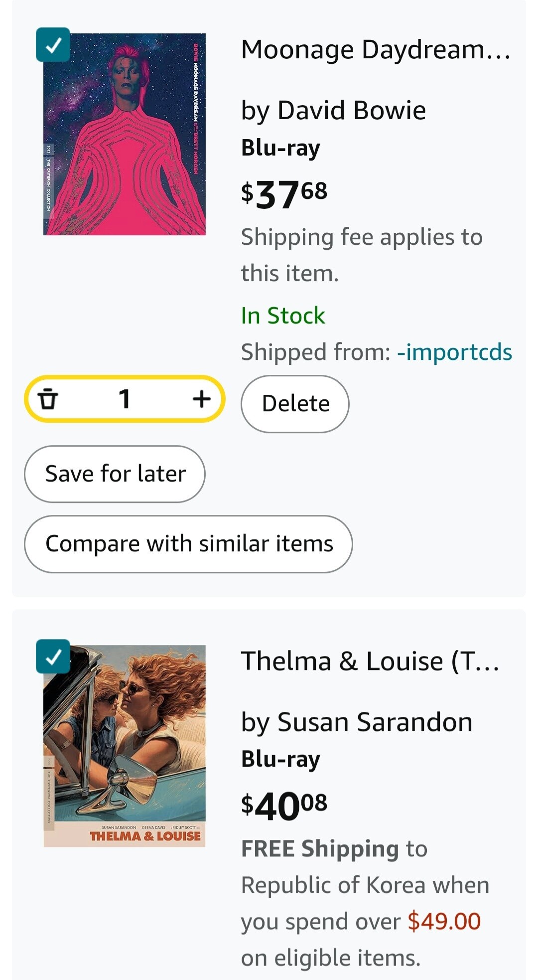Uncheck the Moonage Daydream item checkbox
The image size is (538, 980).
53,45
